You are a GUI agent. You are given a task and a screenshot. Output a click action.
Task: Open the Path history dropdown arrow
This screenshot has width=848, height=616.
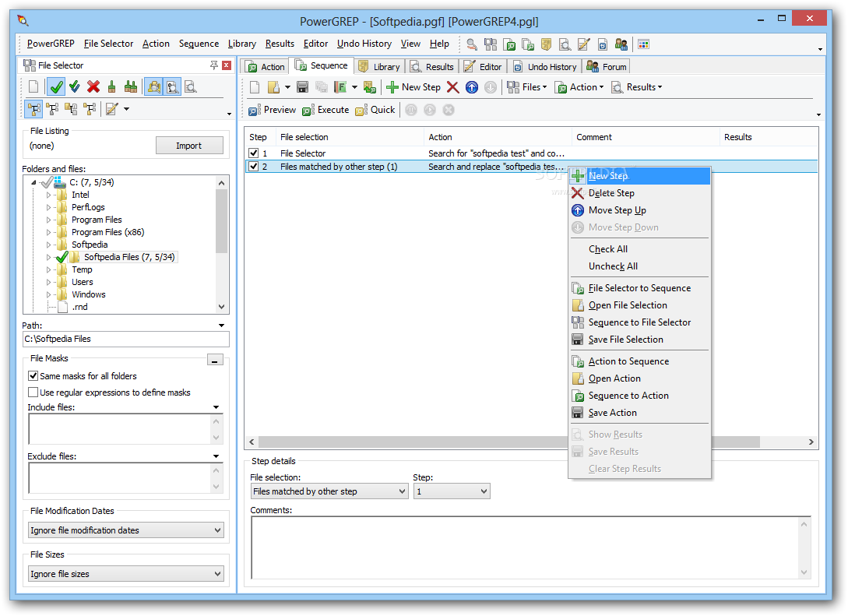pos(221,326)
